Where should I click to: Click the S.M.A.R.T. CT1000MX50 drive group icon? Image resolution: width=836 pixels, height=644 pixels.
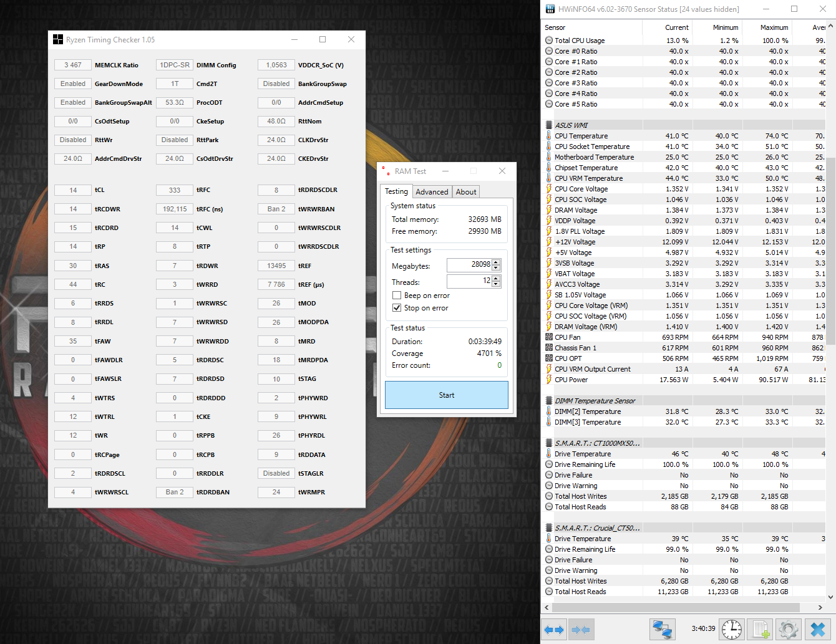pyautogui.click(x=549, y=443)
